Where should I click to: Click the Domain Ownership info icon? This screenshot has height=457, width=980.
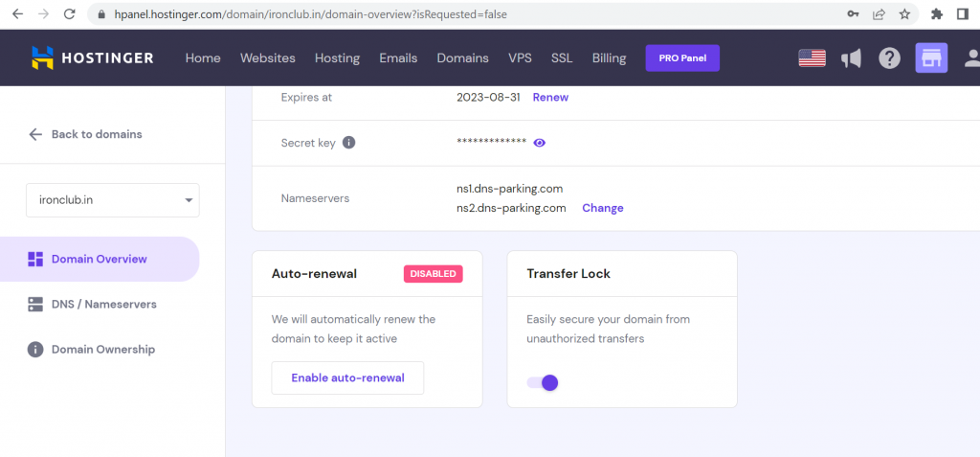(35, 350)
